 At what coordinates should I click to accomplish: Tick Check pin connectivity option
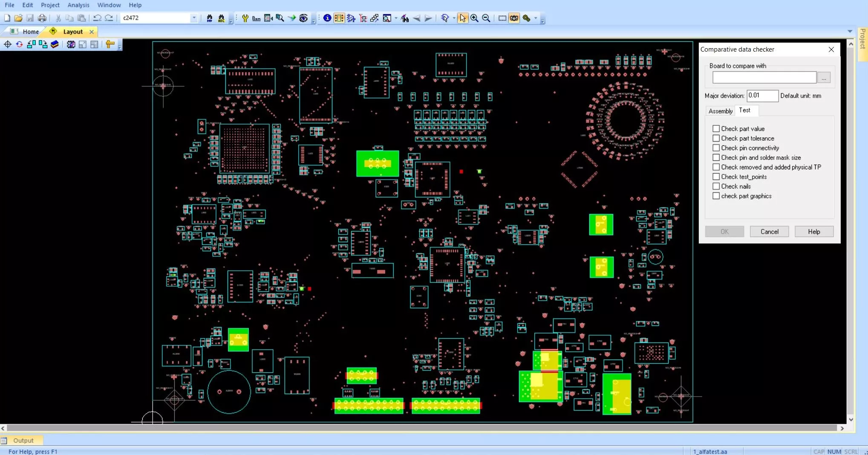click(x=716, y=148)
